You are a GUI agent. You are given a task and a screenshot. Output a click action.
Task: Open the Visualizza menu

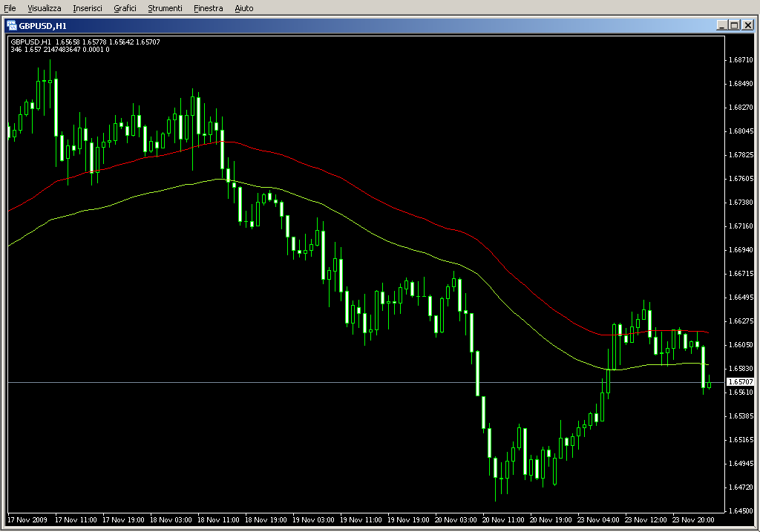click(44, 8)
